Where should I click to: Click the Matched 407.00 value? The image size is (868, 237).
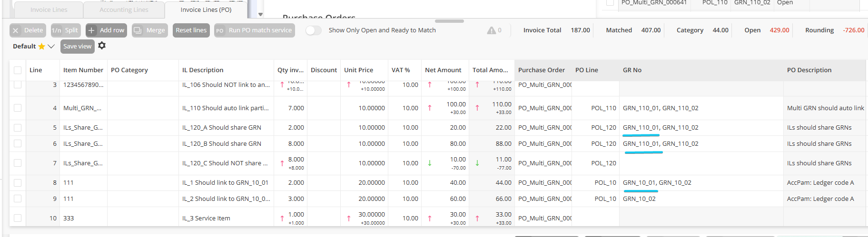651,30
